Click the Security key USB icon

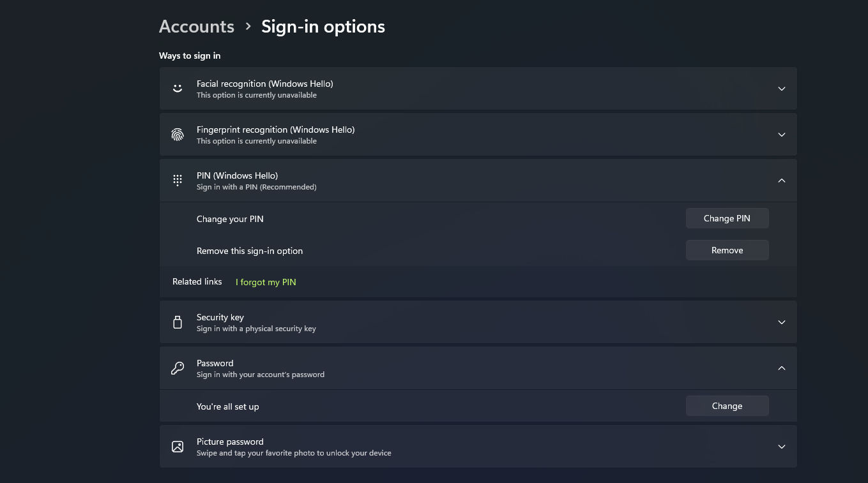click(x=178, y=322)
